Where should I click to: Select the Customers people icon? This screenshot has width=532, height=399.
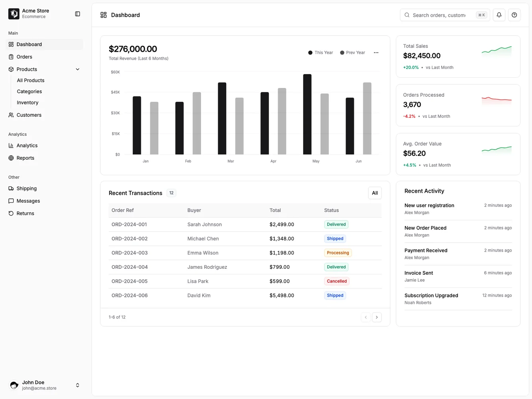pos(11,115)
